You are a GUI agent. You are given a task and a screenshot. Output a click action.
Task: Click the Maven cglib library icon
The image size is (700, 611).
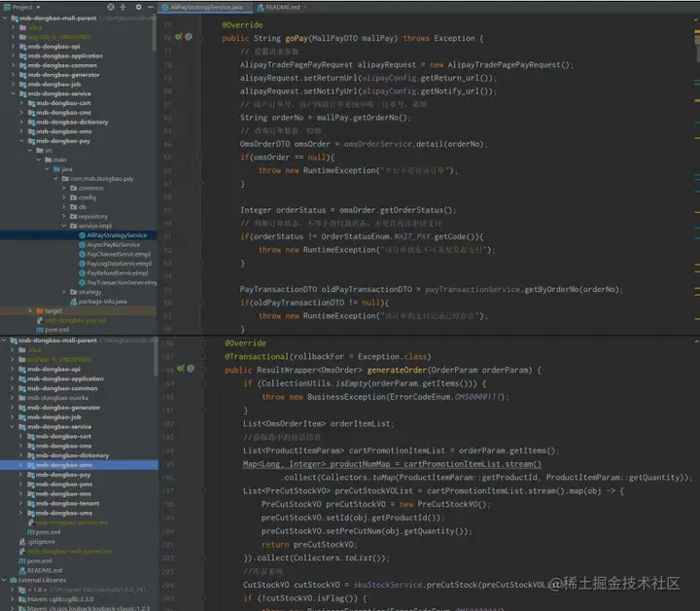22,599
